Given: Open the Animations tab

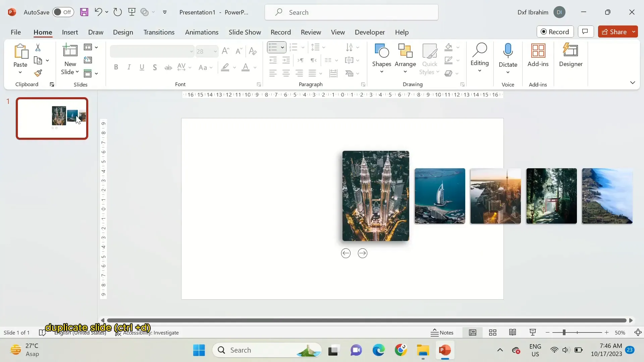Looking at the screenshot, I should point(202,32).
